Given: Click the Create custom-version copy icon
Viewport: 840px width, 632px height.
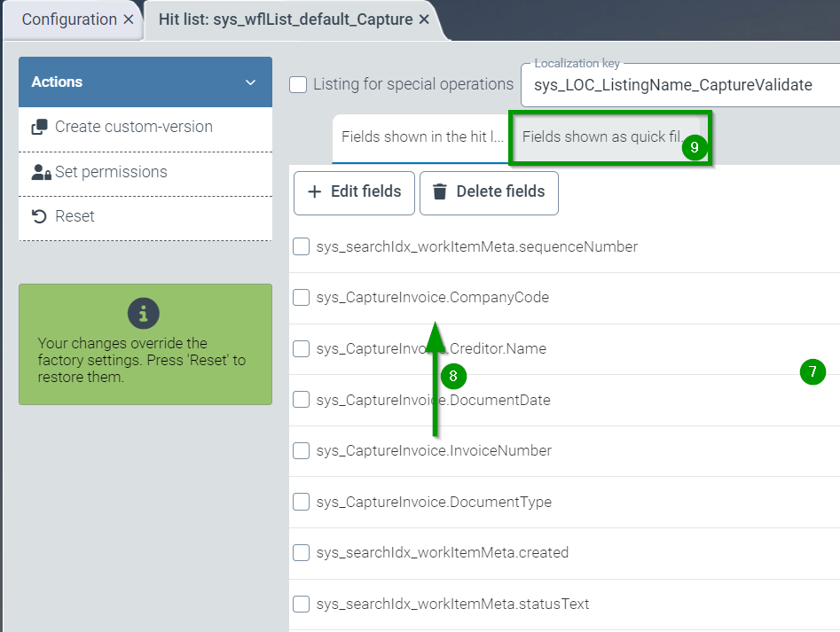Looking at the screenshot, I should pos(39,127).
